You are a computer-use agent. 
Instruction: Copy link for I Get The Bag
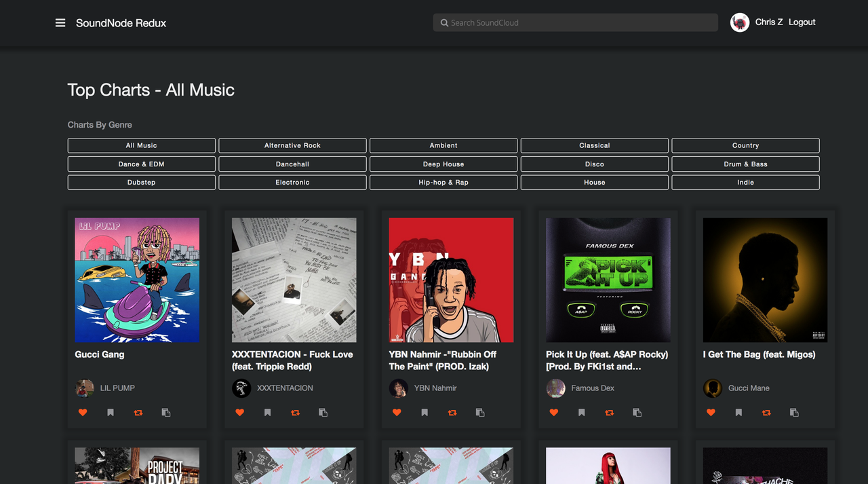794,412
